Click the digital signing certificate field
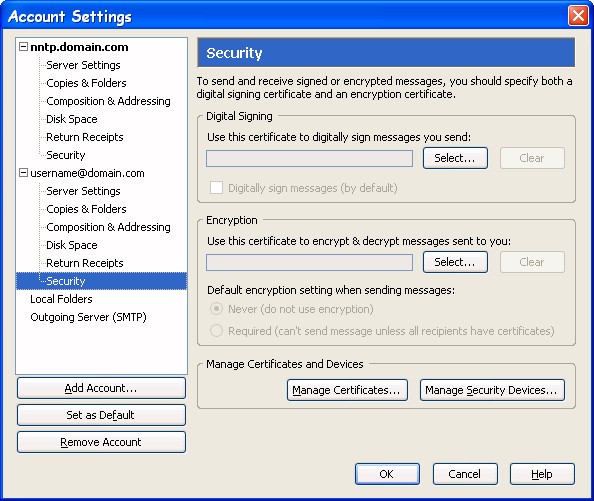The width and height of the screenshot is (594, 501). click(310, 158)
